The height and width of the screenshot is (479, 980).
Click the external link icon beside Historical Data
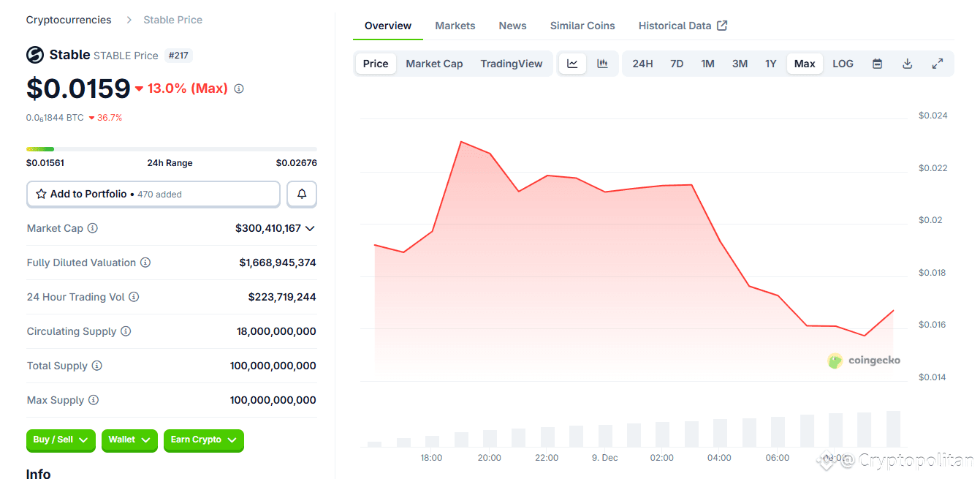[722, 25]
